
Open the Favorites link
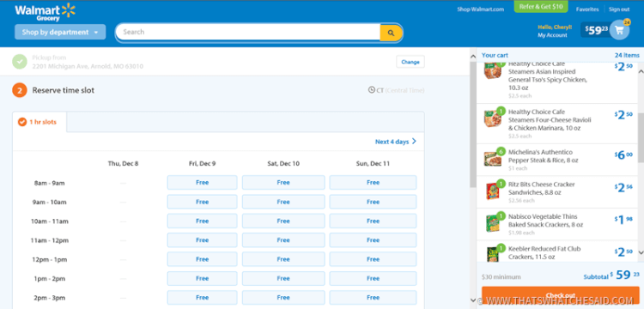[x=587, y=9]
